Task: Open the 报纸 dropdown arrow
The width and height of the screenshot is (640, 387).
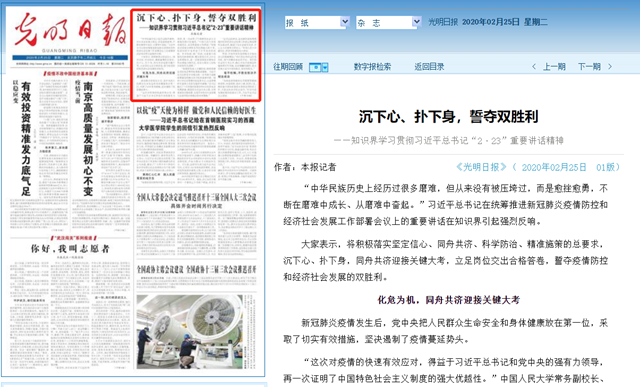Action: (x=345, y=22)
